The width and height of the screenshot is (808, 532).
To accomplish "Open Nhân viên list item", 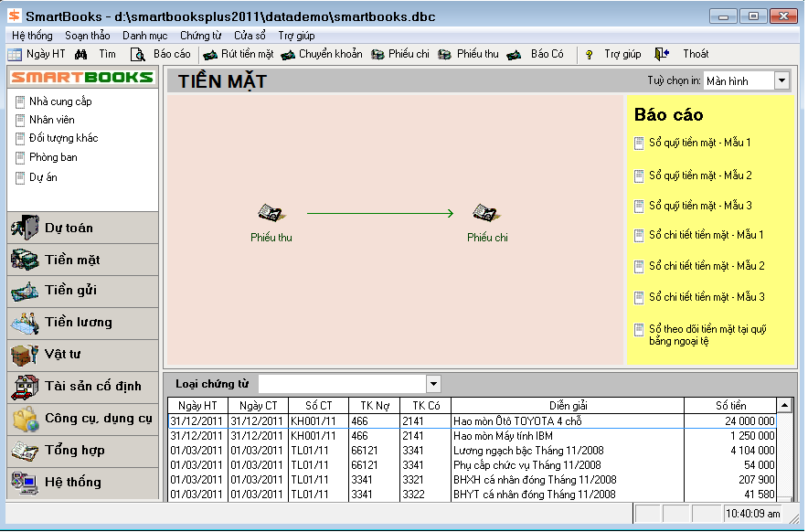I will [x=45, y=120].
